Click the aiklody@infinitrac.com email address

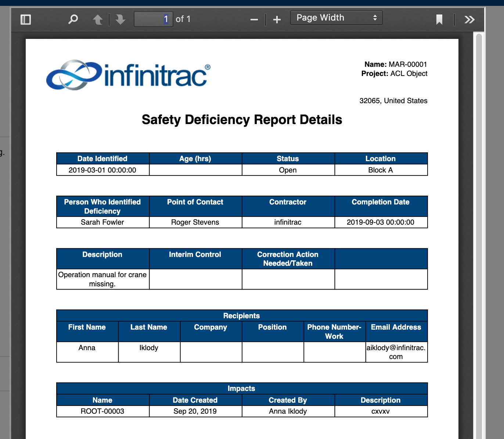click(x=396, y=352)
